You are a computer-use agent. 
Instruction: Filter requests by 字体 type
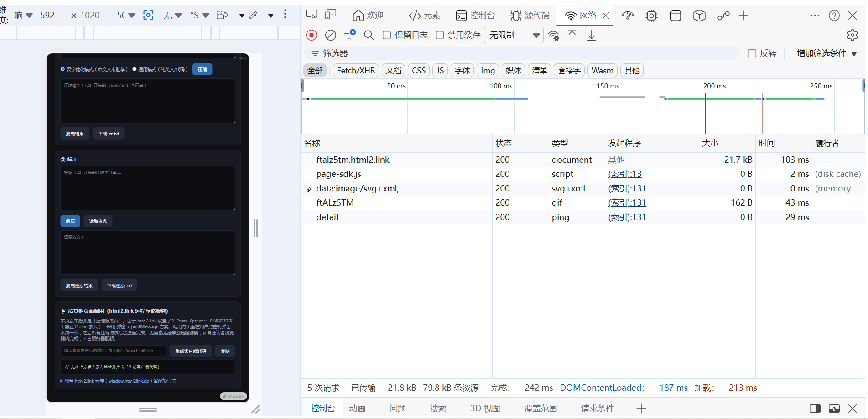[463, 71]
